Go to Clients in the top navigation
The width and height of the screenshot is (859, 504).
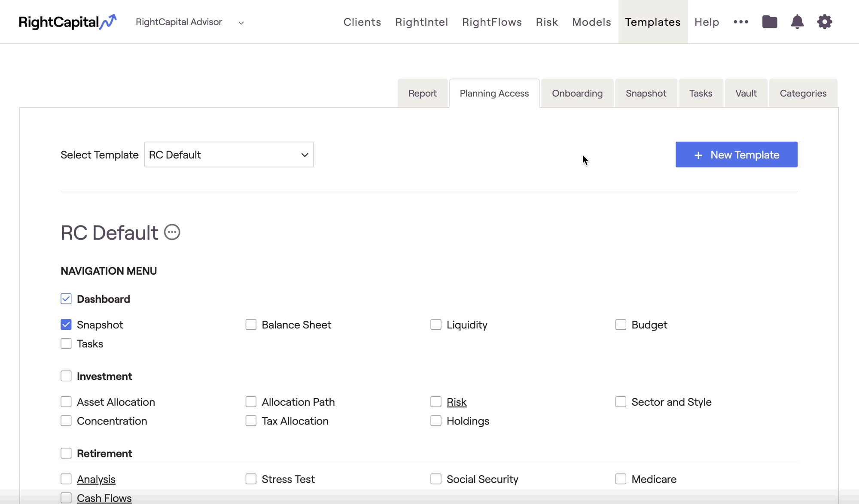point(362,22)
